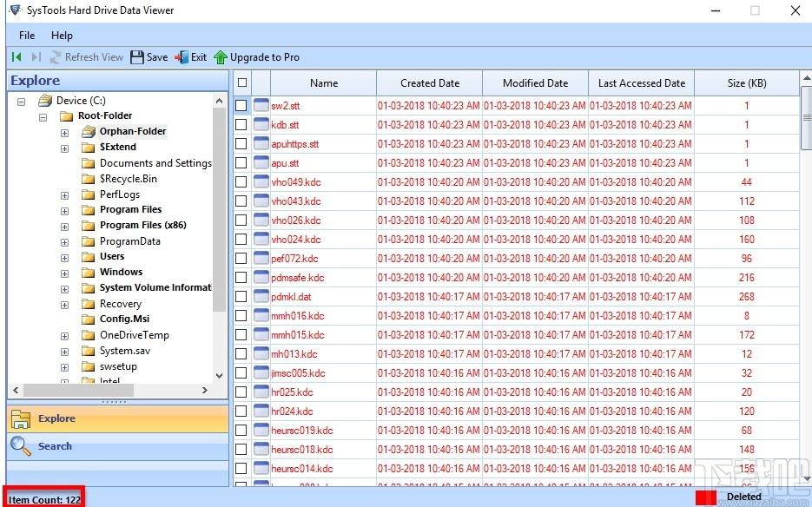This screenshot has height=507, width=812.
Task: Check the box for hr024.kdc
Action: 241,412
